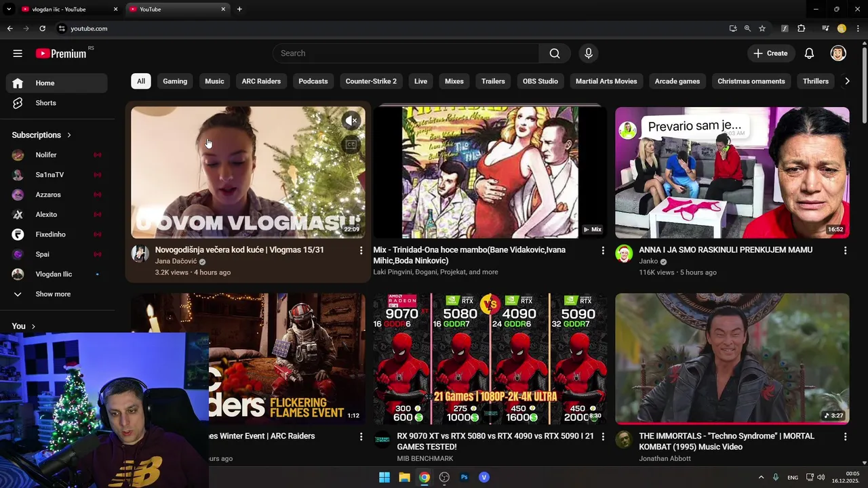Select the Arcade games chip
Image resolution: width=868 pixels, height=488 pixels.
677,81
